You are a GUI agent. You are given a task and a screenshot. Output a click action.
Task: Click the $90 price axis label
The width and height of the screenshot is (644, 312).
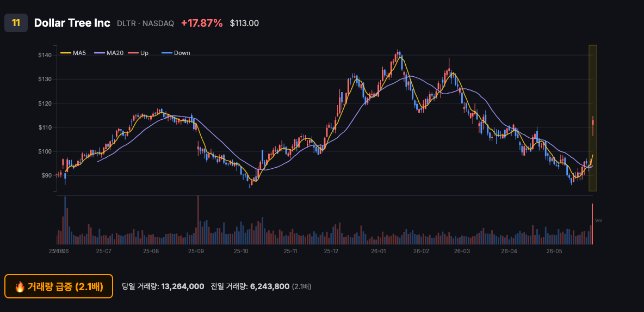click(x=45, y=175)
